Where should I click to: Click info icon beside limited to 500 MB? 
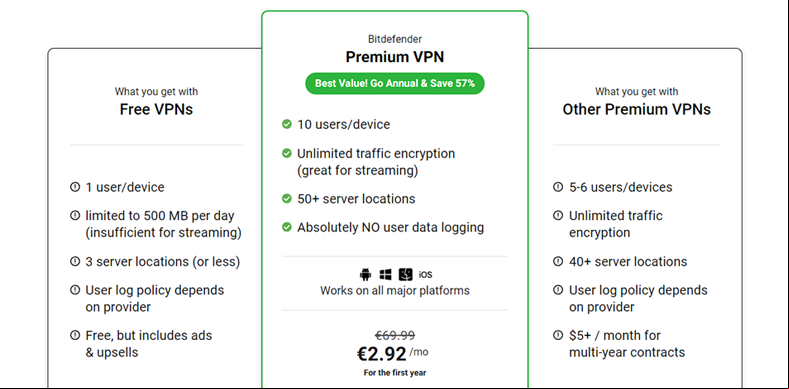click(x=75, y=215)
